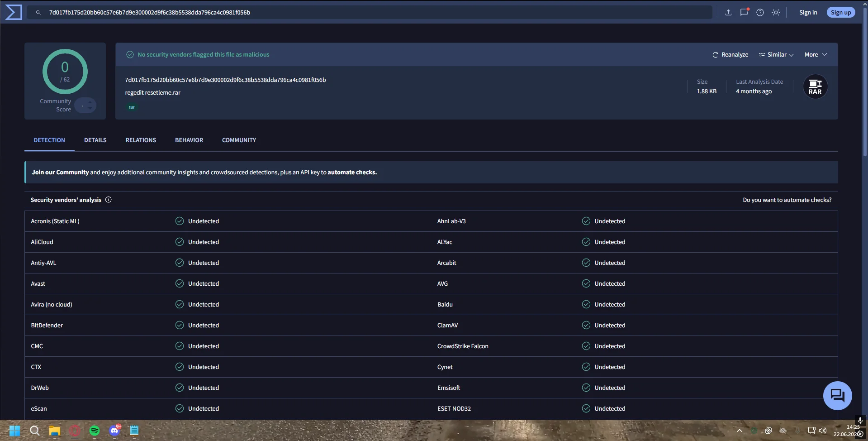Click the 'ClamAV' vendor name

tap(447, 326)
